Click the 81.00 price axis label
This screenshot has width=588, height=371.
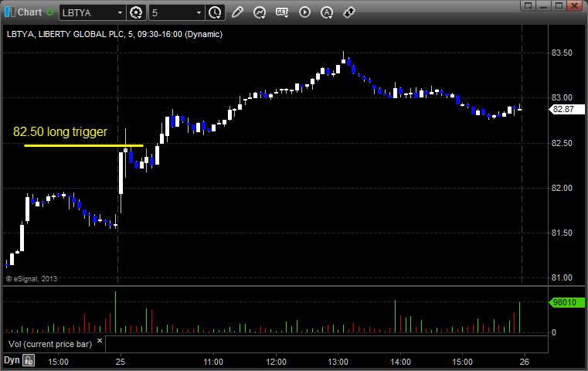(562, 278)
